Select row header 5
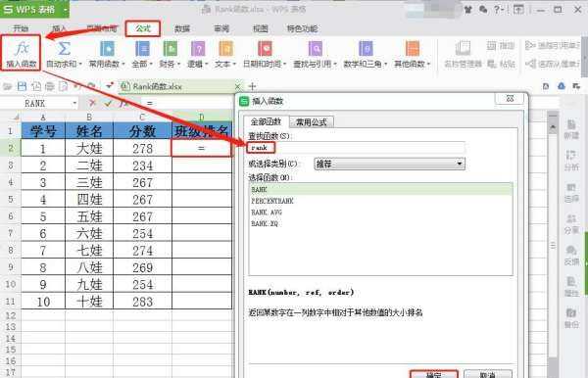Image resolution: width=588 pixels, height=378 pixels. tap(11, 199)
